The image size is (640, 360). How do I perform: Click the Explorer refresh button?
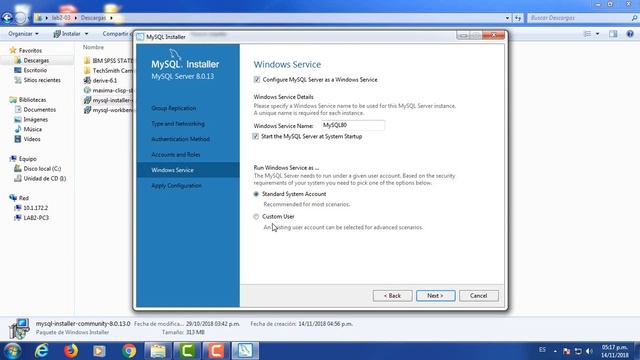tap(518, 18)
